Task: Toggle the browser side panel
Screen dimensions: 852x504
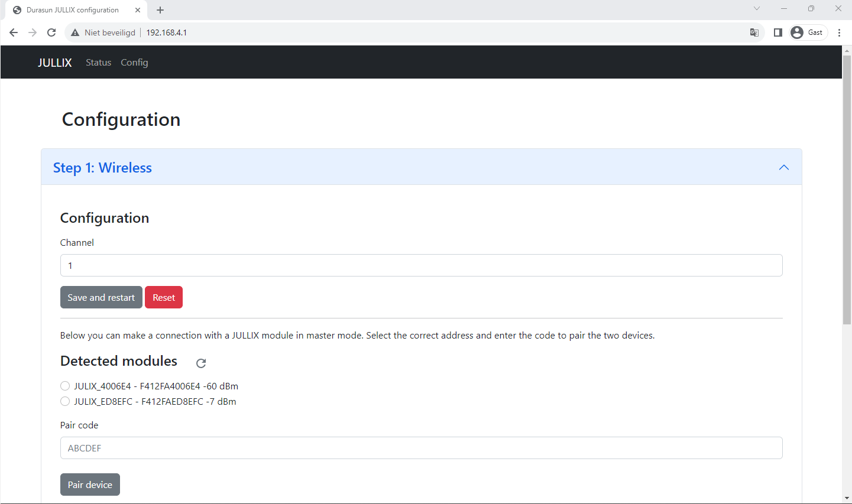Action: [778, 32]
